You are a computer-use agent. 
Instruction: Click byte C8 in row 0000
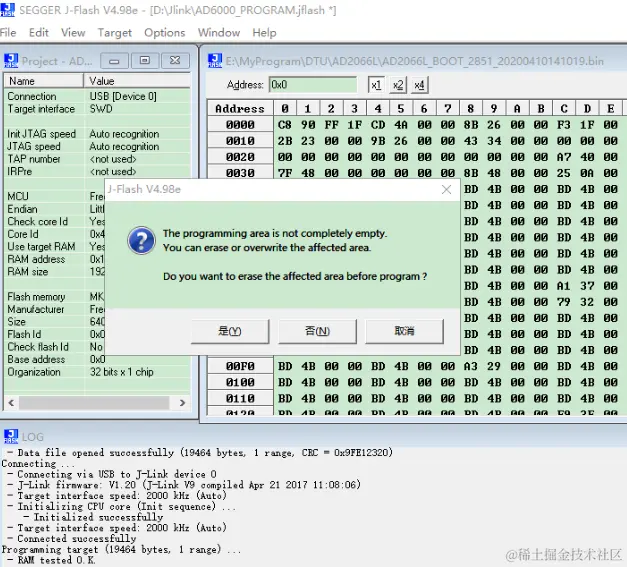coord(285,125)
